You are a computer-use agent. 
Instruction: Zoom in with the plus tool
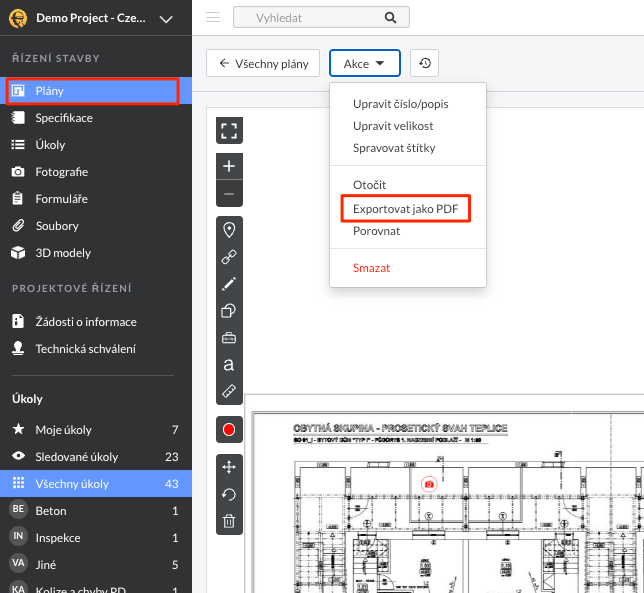pyautogui.click(x=229, y=166)
